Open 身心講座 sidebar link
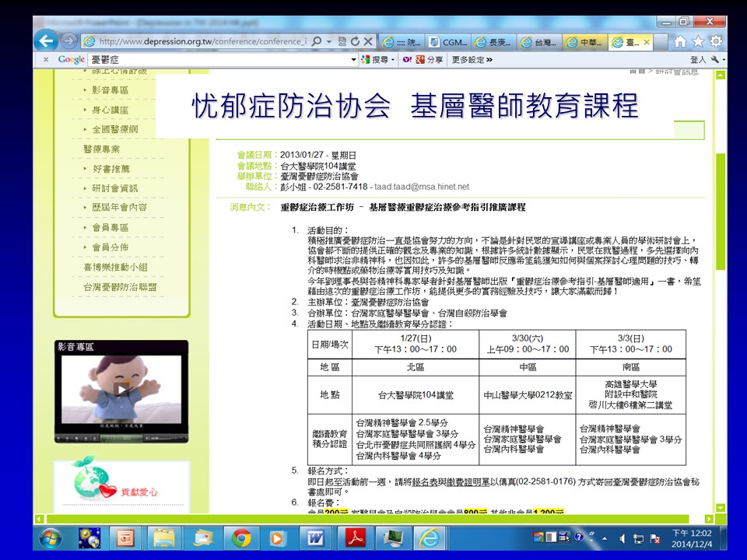Image resolution: width=747 pixels, height=560 pixels. click(110, 110)
